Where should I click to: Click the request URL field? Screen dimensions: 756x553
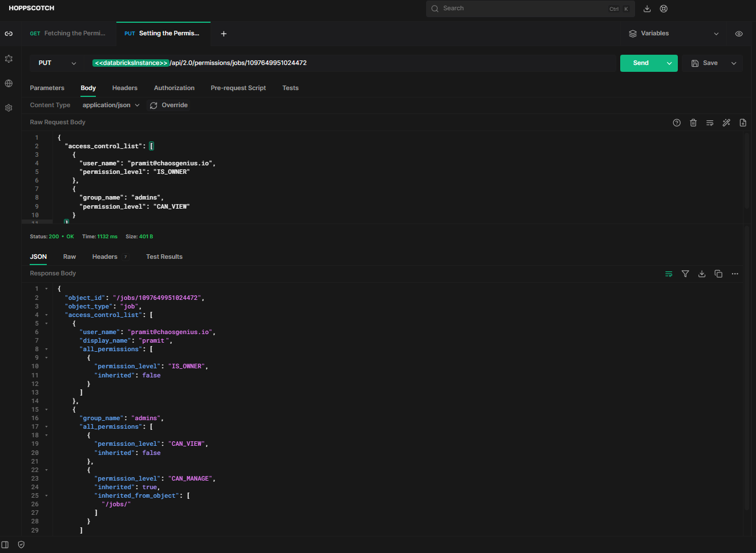[x=342, y=63]
